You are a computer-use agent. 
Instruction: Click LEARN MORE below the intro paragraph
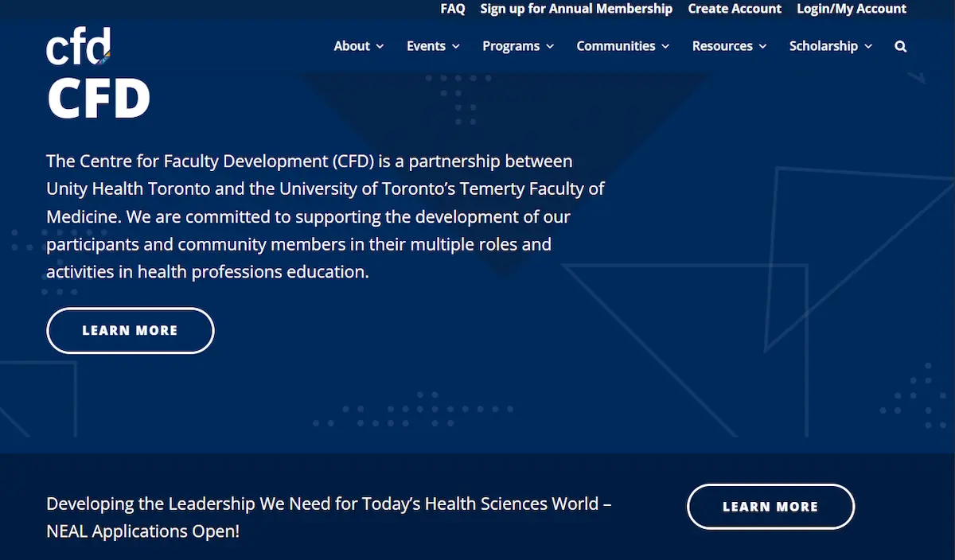point(130,330)
